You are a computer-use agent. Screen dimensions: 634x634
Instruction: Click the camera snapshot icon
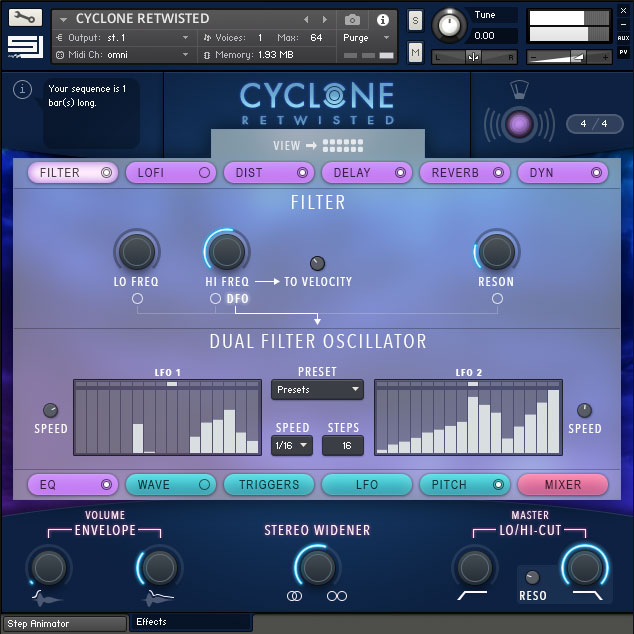pos(352,19)
